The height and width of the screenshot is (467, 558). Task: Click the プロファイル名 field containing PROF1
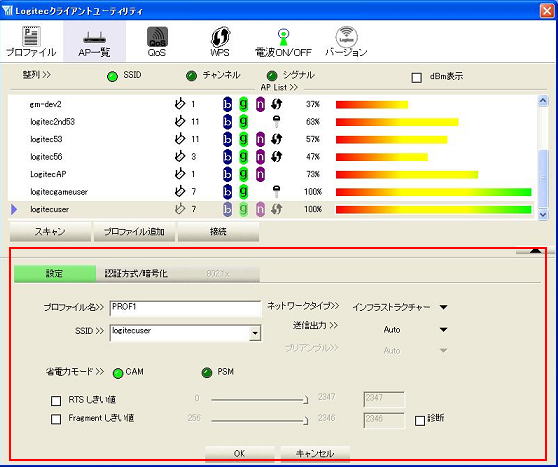[x=185, y=309]
